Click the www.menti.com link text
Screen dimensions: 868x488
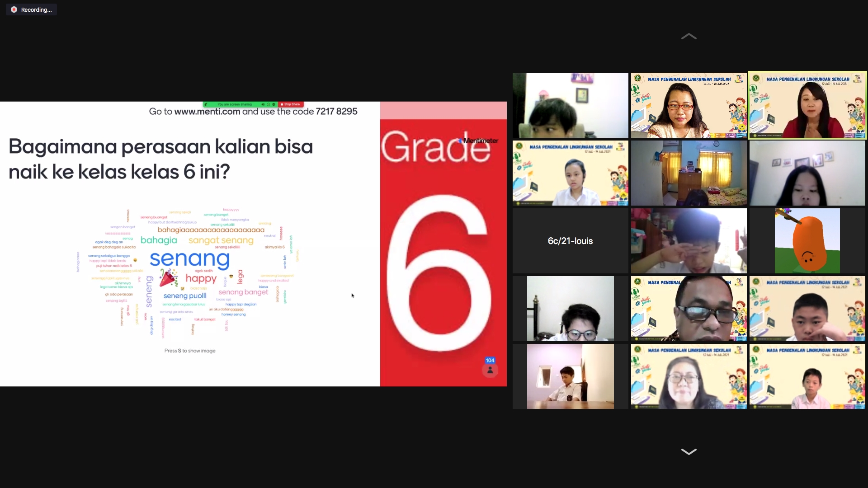[207, 112]
